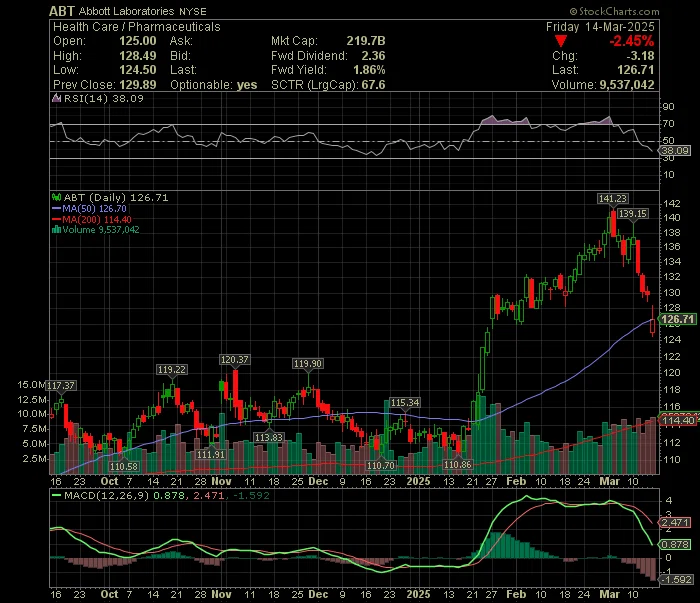Click the NYSE exchange label

coord(193,12)
